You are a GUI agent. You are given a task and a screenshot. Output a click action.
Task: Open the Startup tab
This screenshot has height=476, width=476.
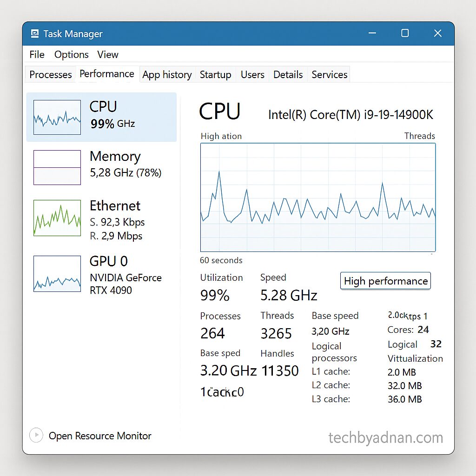click(x=215, y=74)
